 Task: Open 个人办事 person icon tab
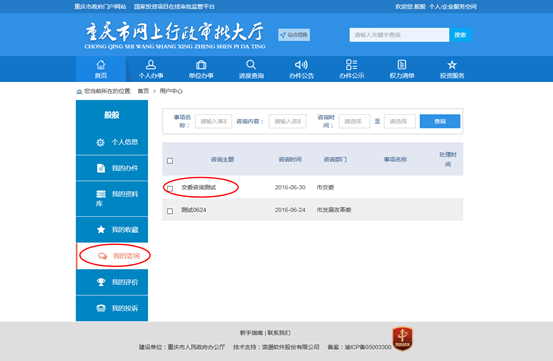151,69
